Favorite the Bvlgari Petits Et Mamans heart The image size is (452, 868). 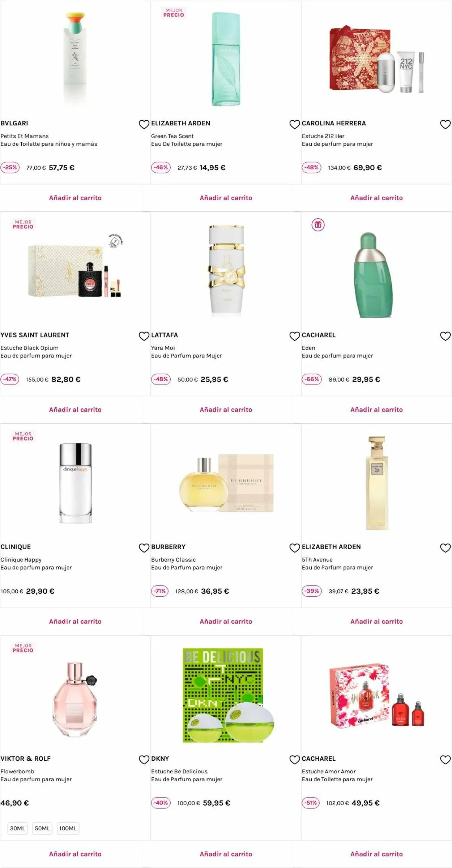click(x=144, y=124)
